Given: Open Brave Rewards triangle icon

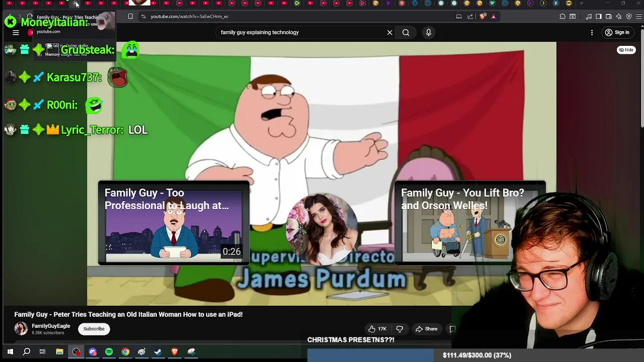Looking at the screenshot, I should coord(494,17).
